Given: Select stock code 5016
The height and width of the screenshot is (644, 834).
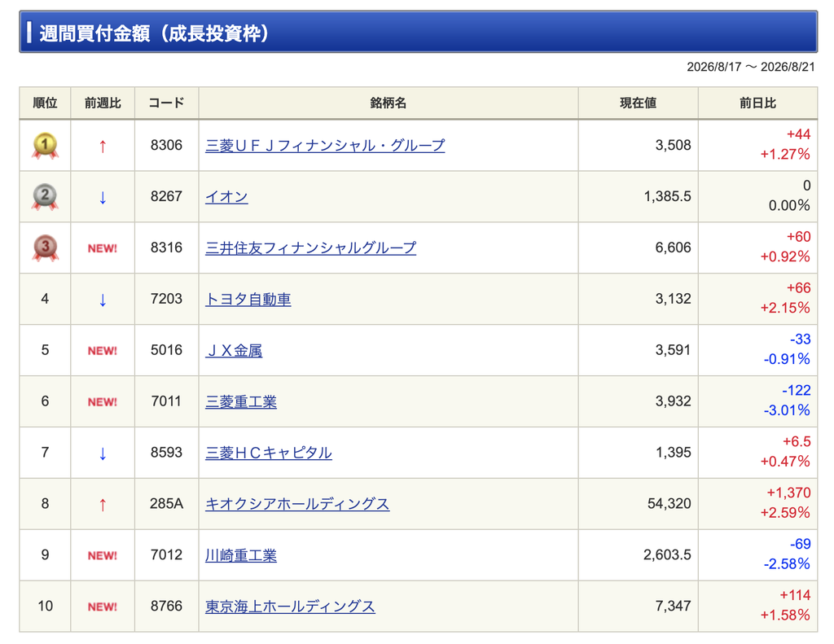Looking at the screenshot, I should (166, 350).
